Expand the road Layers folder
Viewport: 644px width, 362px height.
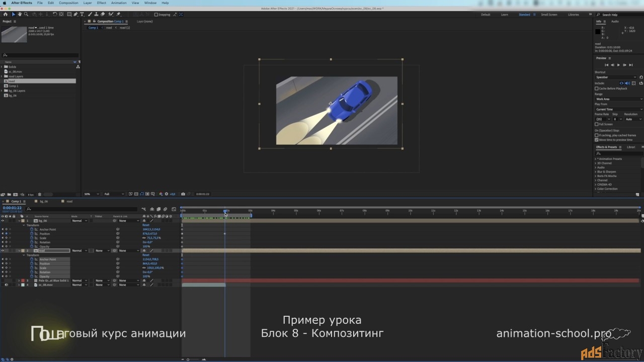point(2,76)
